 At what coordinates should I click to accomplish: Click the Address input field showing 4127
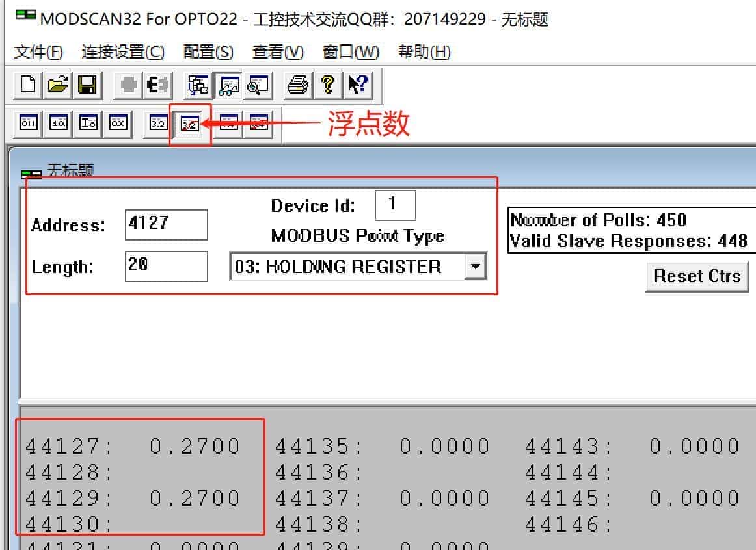tap(166, 225)
